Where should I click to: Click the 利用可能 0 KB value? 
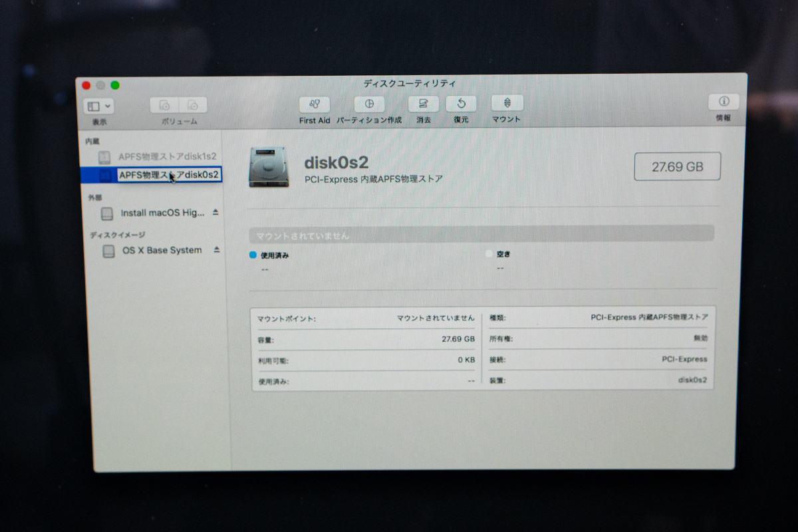pos(465,360)
